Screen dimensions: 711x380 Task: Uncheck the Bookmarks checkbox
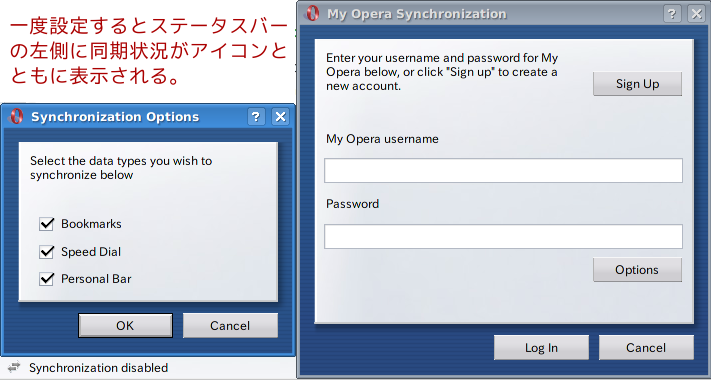pyautogui.click(x=46, y=224)
